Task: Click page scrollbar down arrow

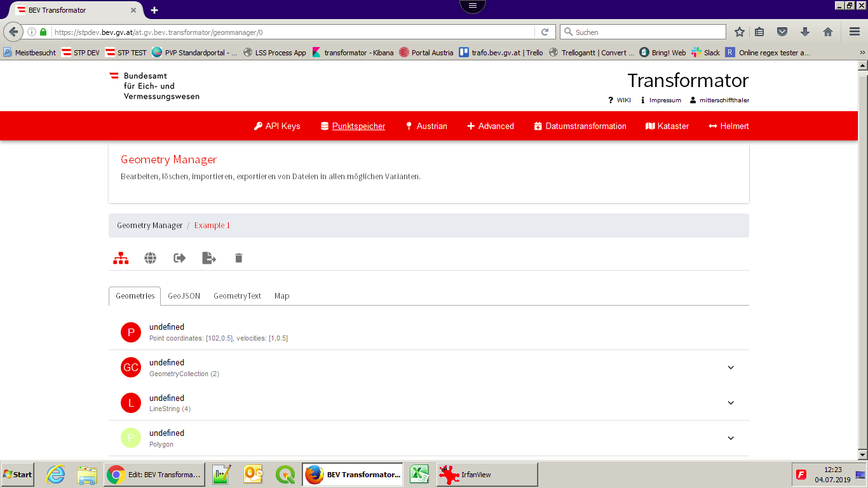Action: pos(862,455)
